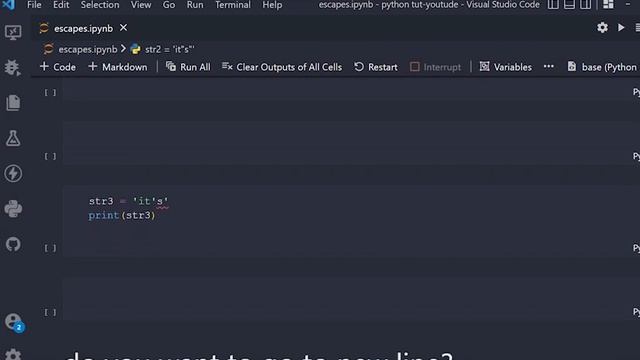Open the Run menu
640x360 pixels.
[x=195, y=5]
